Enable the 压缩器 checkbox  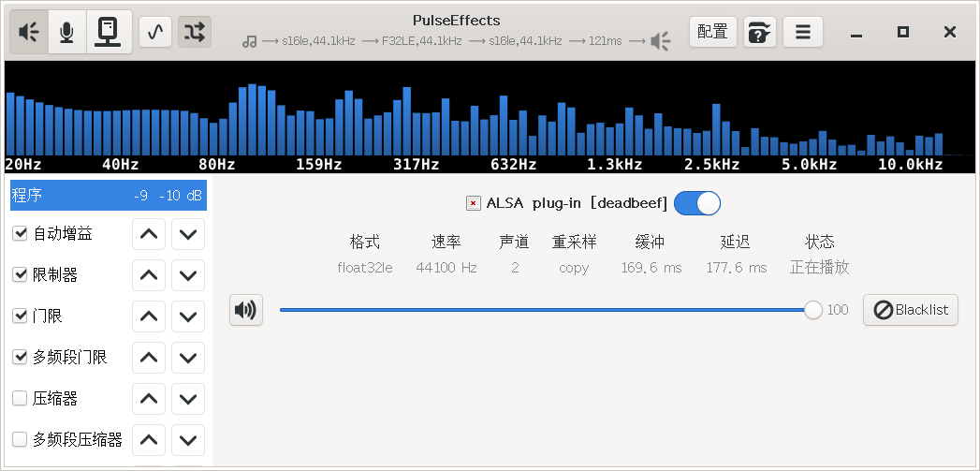(x=20, y=399)
